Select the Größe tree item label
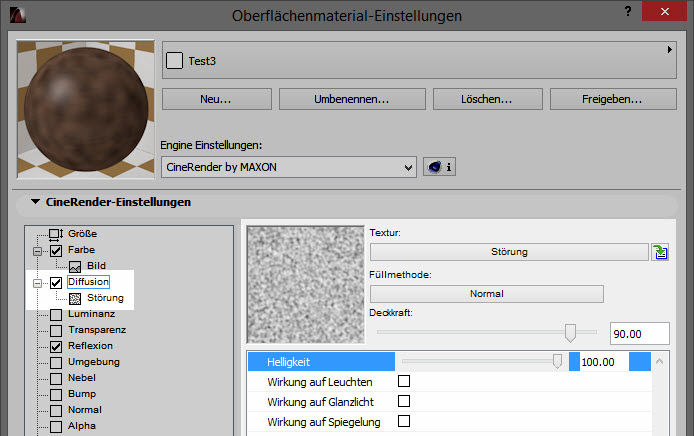The width and height of the screenshot is (694, 436). coord(82,234)
